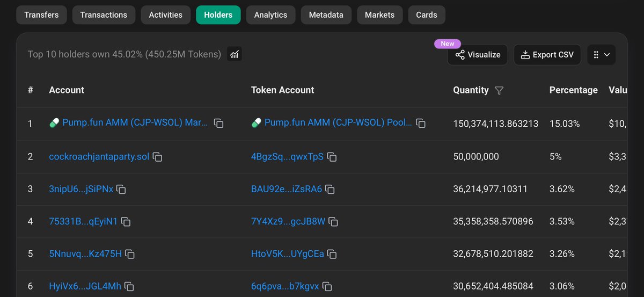
Task: Copy token account 4BgzSq...qwxTpS
Action: pyautogui.click(x=332, y=157)
